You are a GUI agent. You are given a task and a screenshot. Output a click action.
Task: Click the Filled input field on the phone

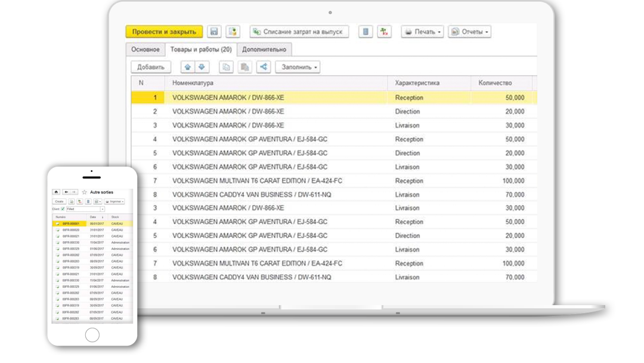(83, 209)
